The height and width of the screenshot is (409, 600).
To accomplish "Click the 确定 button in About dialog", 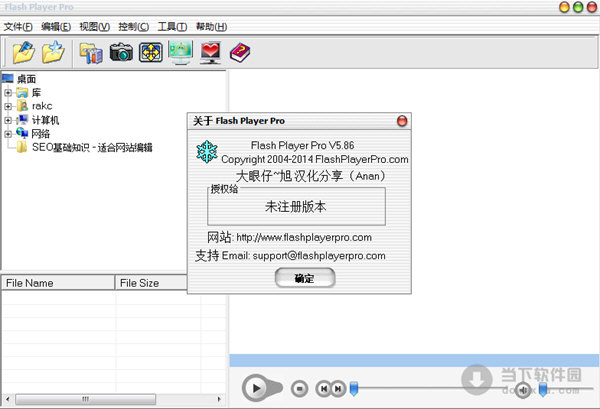I will (x=305, y=278).
